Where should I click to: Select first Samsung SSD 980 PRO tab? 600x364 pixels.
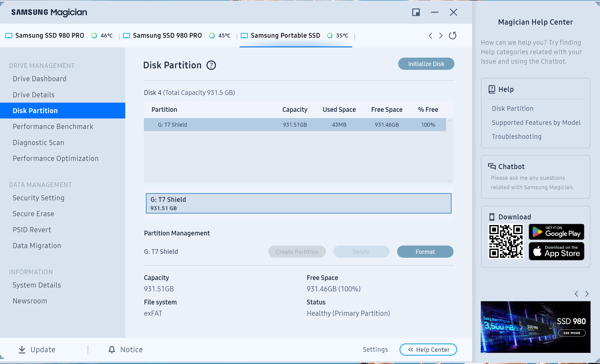[x=59, y=36]
